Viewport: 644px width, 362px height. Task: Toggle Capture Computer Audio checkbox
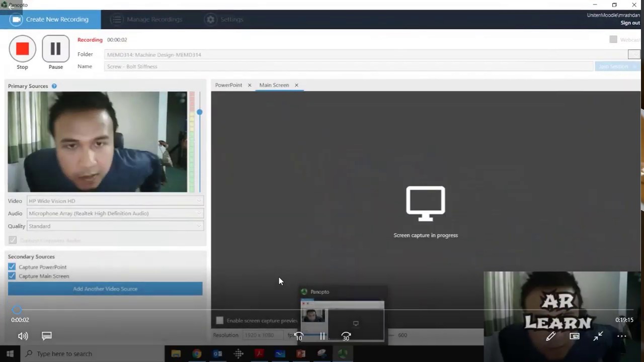pyautogui.click(x=13, y=240)
